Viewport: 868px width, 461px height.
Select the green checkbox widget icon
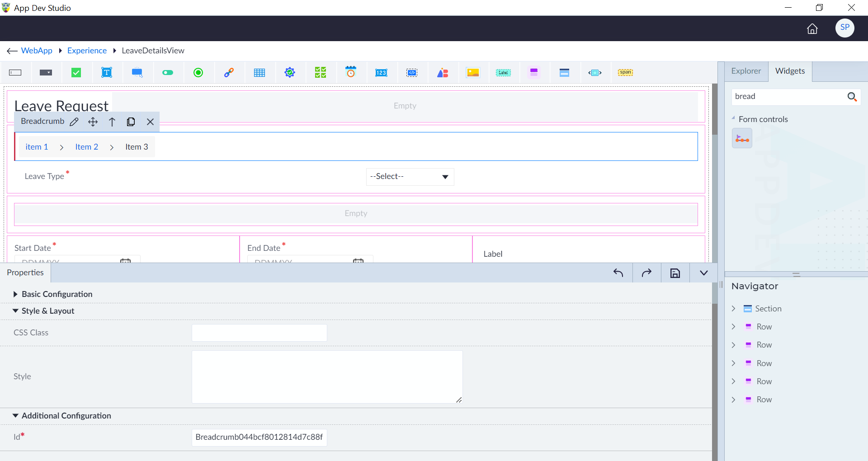click(76, 73)
